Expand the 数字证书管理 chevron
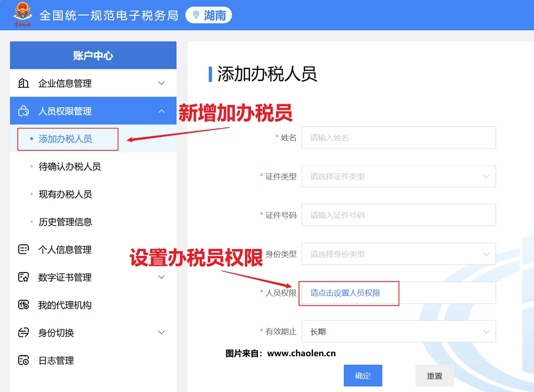 (x=161, y=277)
